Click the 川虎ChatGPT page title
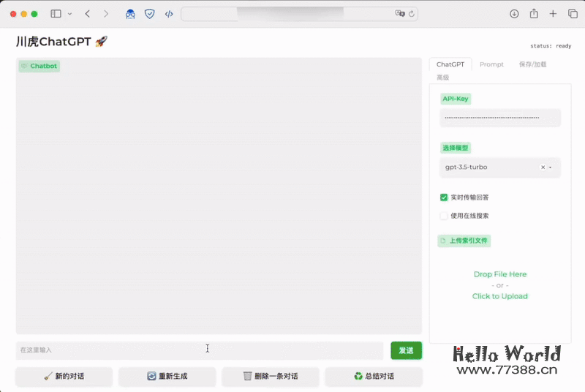 pyautogui.click(x=61, y=42)
